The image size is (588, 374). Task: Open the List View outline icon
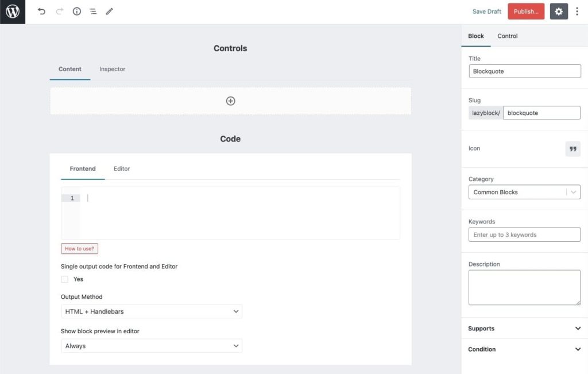(93, 11)
